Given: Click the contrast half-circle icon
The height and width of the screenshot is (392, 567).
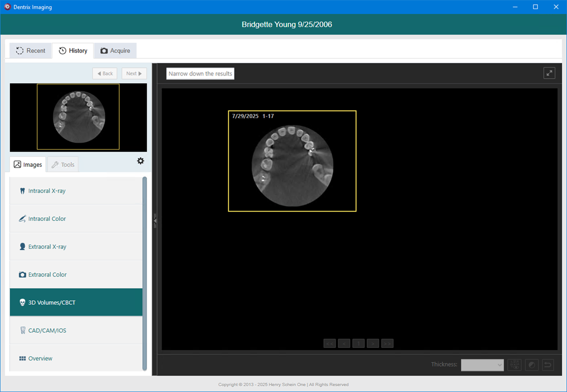Looking at the screenshot, I should pyautogui.click(x=531, y=365).
